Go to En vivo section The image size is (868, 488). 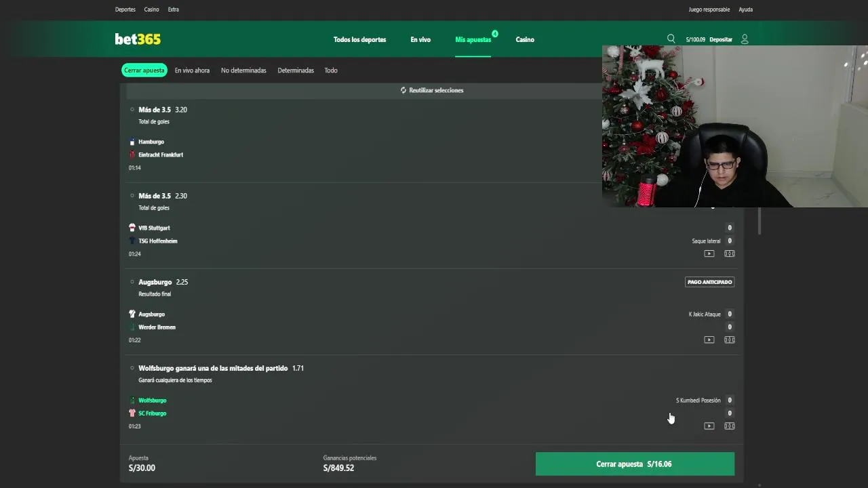click(420, 39)
